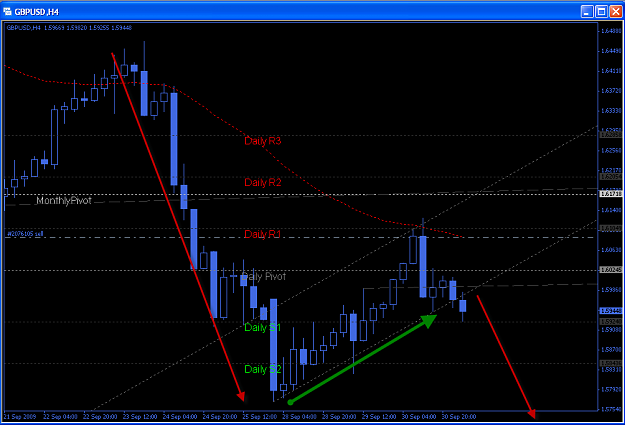Select the Daily R3 pivot label
Viewport: 625px width, 425px height.
point(263,141)
